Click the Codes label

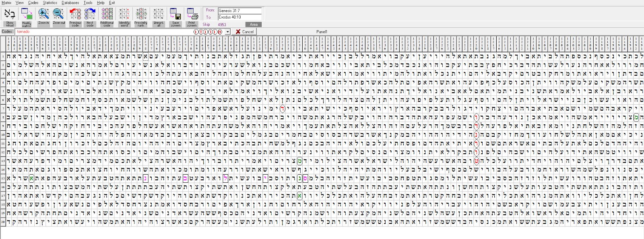(x=7, y=31)
